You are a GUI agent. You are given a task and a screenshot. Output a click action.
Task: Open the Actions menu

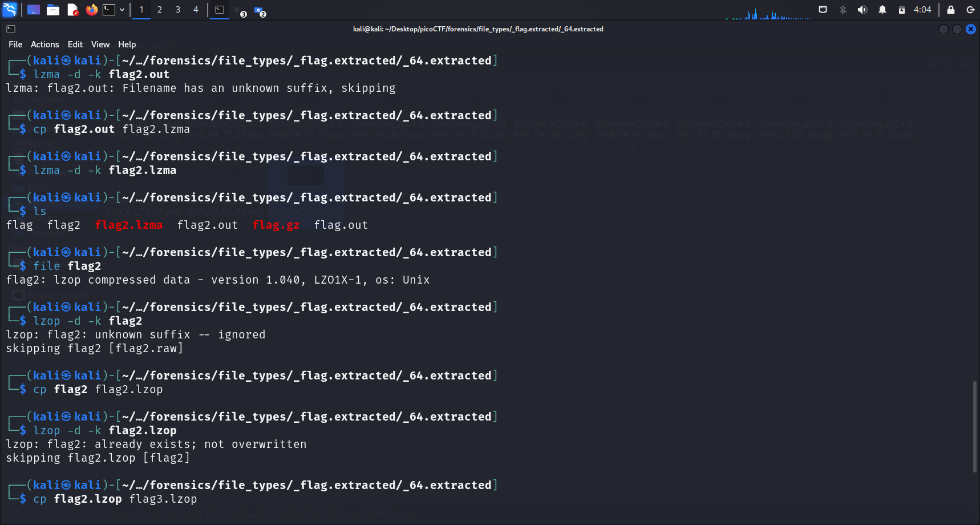[44, 45]
